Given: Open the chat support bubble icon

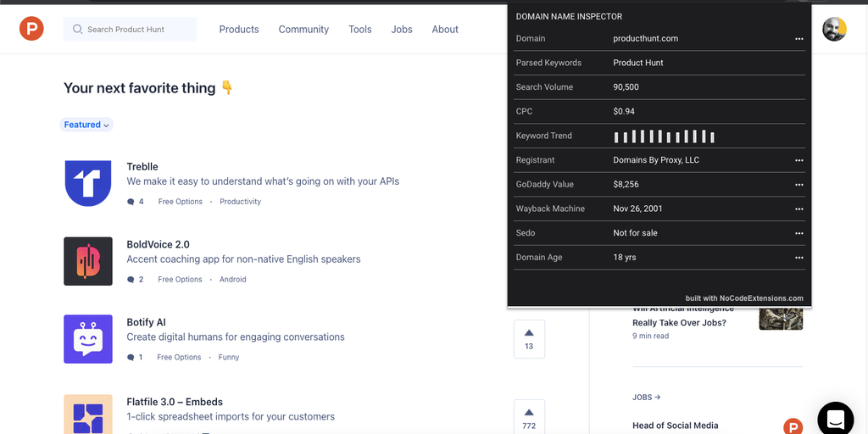Looking at the screenshot, I should pos(835,419).
